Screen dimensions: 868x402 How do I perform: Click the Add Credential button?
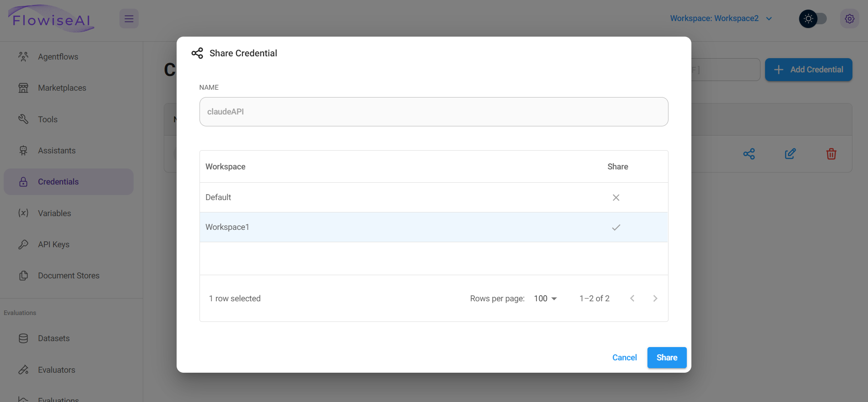pyautogui.click(x=808, y=70)
